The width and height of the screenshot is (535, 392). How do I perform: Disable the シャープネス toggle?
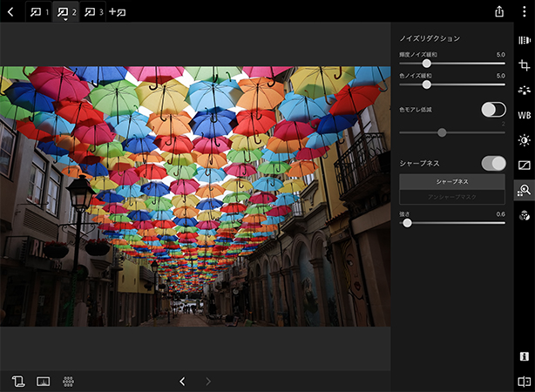[x=493, y=163]
